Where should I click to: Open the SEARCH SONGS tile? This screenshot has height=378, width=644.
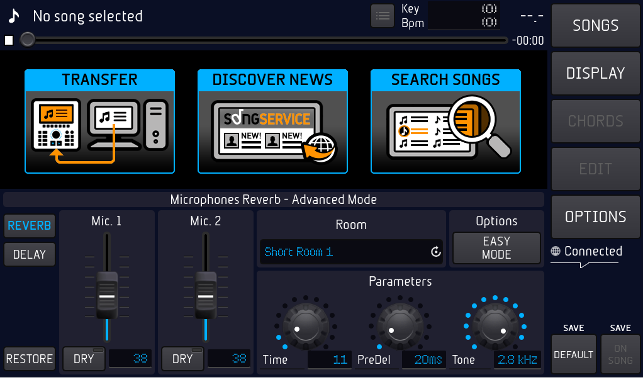click(446, 121)
